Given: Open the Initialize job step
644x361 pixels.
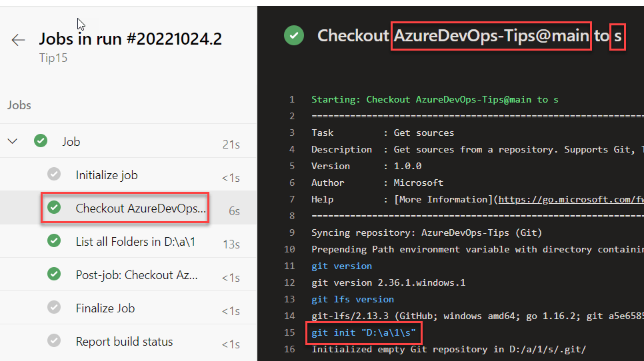Looking at the screenshot, I should tap(129, 175).
